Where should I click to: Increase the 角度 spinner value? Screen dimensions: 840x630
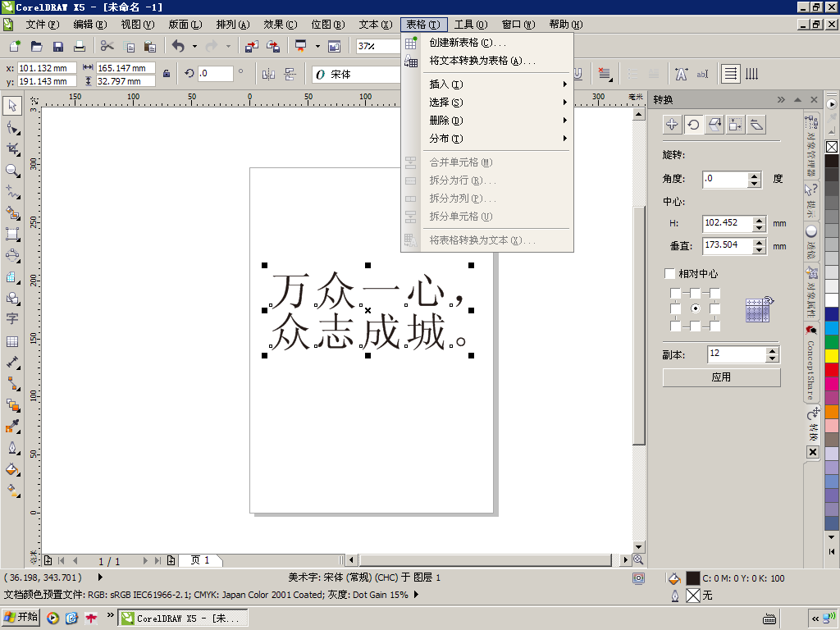coord(755,176)
